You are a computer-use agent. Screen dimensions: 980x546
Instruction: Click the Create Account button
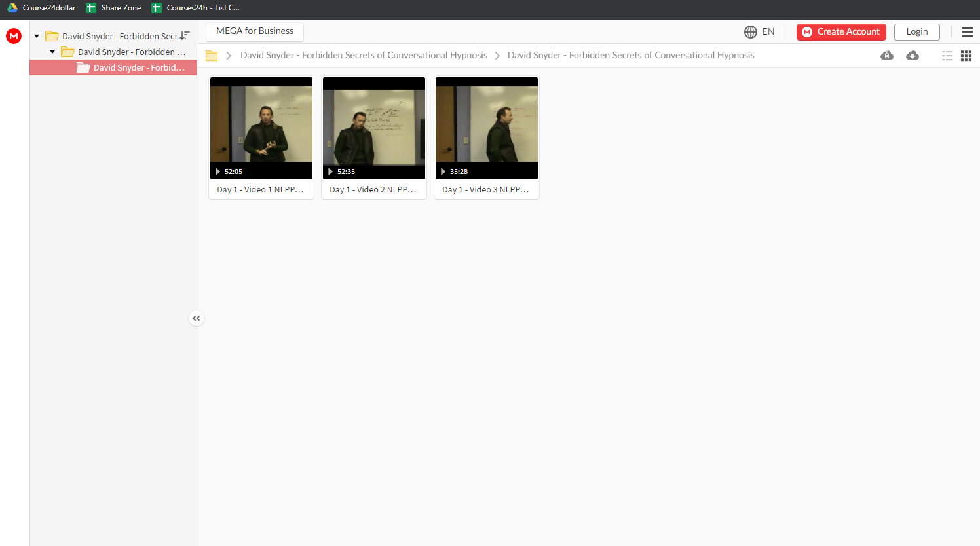click(841, 31)
